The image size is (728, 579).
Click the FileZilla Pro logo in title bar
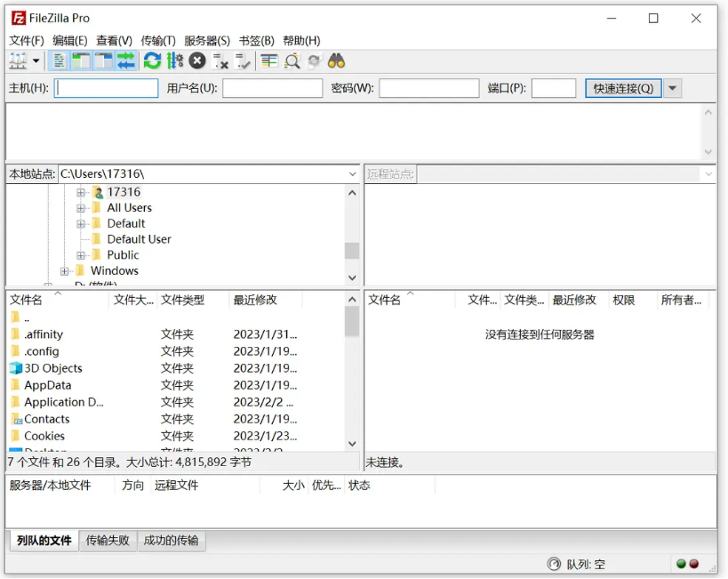pos(19,18)
